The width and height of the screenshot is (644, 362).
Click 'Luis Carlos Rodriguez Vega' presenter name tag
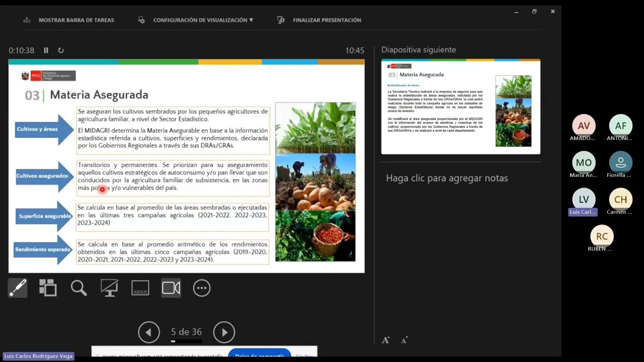click(x=38, y=356)
